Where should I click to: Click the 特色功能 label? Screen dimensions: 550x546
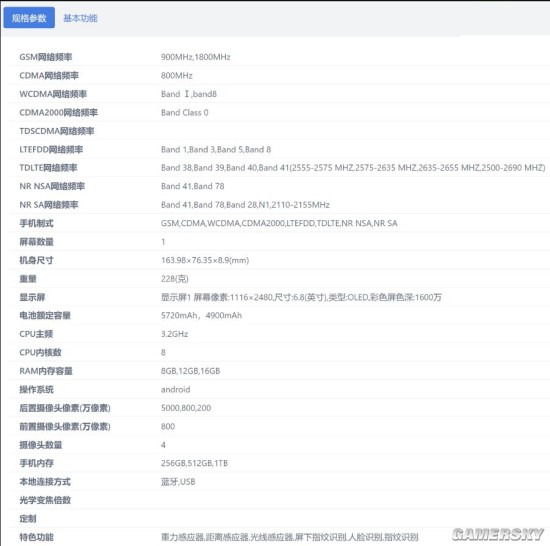[x=36, y=537]
